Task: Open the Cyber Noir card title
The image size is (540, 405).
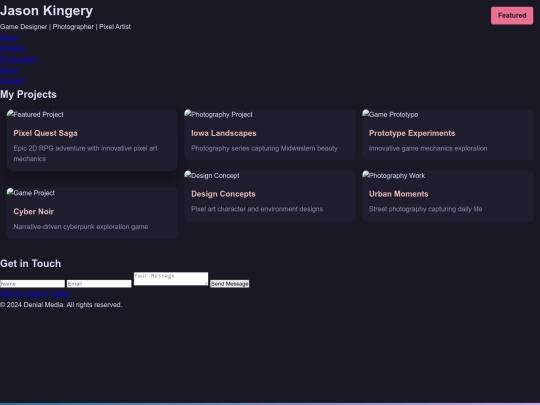Action: [33, 211]
